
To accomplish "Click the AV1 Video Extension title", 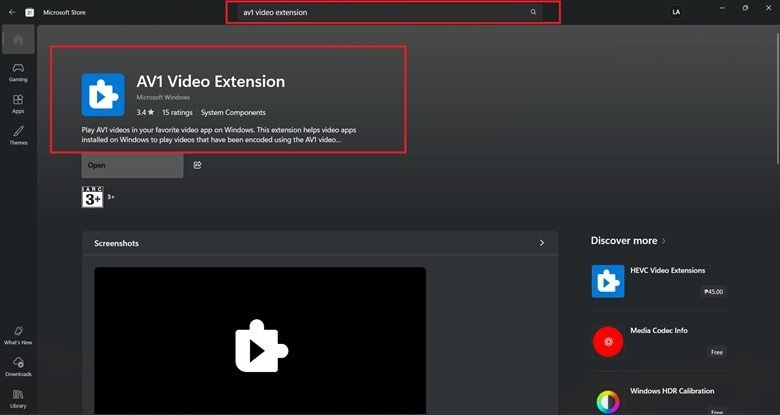I will [x=211, y=82].
